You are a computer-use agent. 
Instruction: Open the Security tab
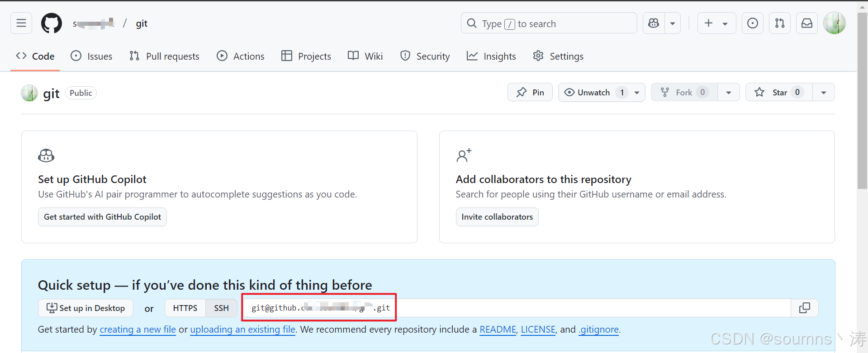point(425,56)
